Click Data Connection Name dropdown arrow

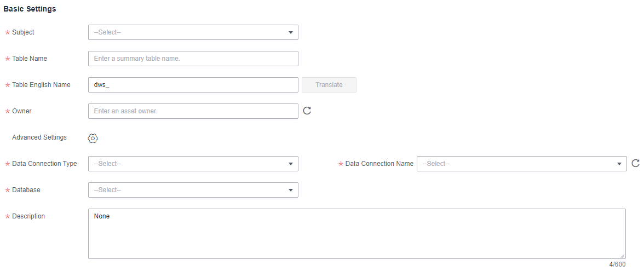coord(619,164)
